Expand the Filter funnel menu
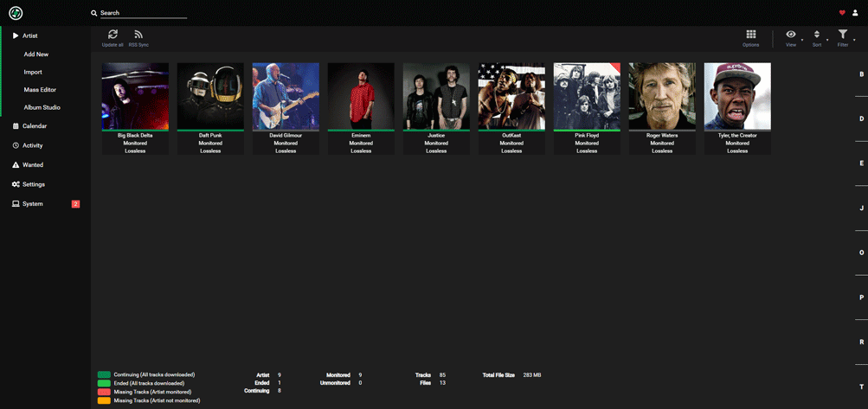The height and width of the screenshot is (409, 868). click(843, 35)
